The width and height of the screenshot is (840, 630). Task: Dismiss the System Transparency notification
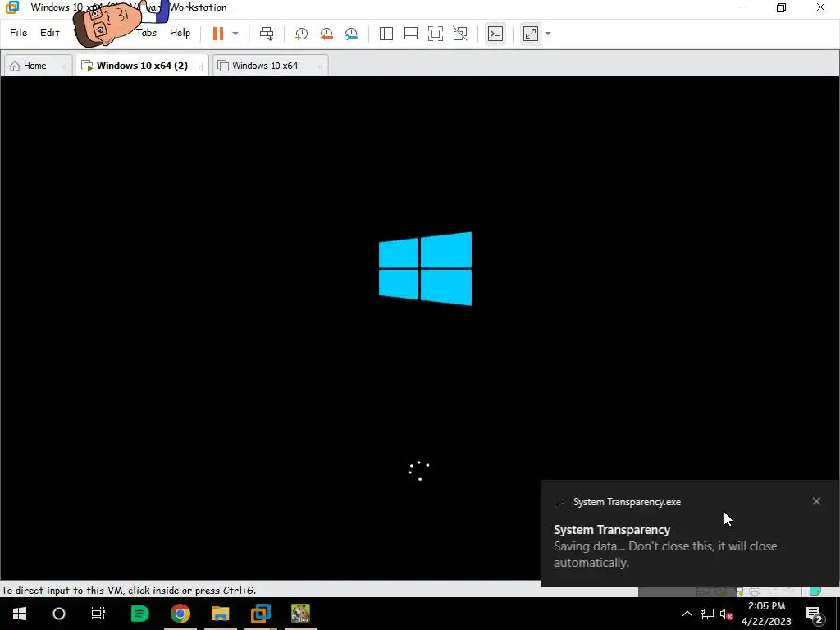816,501
